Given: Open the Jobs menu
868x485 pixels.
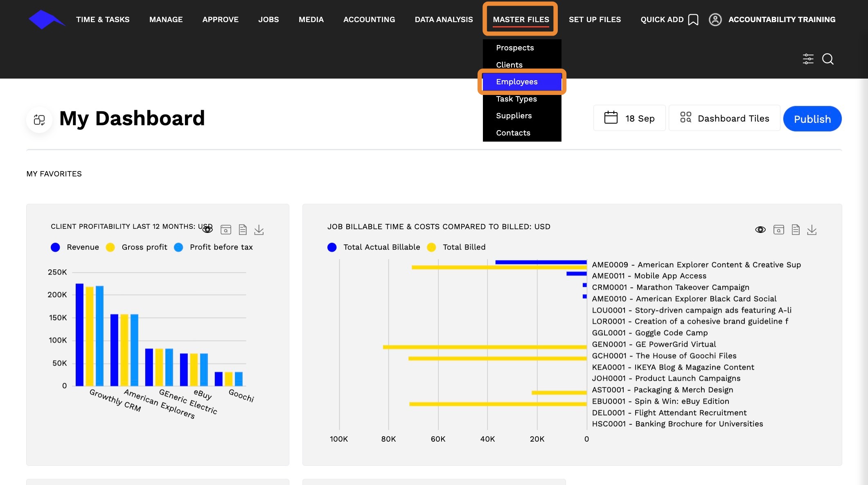Looking at the screenshot, I should pos(269,20).
